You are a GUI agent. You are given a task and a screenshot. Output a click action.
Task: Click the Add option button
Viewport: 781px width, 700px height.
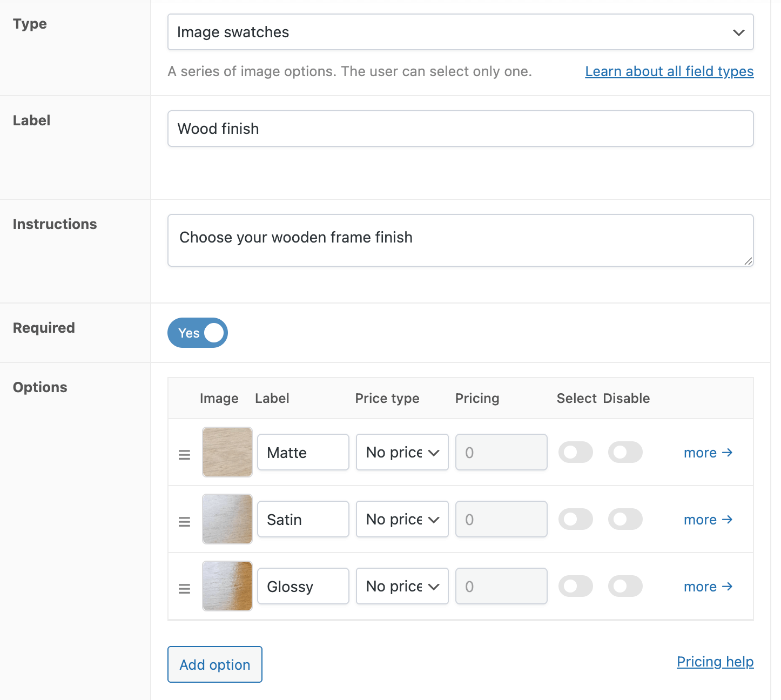point(214,664)
